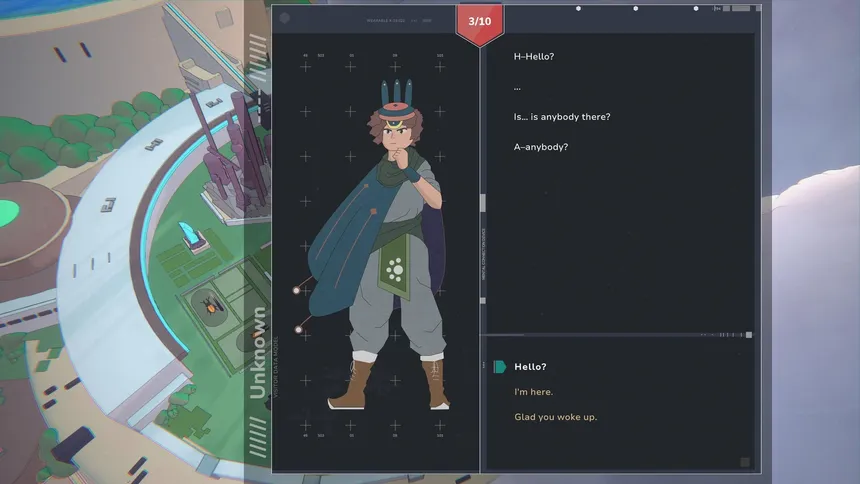The width and height of the screenshot is (860, 484).
Task: Click the dark square in the panel's bottom-right corner
Action: pos(744,462)
